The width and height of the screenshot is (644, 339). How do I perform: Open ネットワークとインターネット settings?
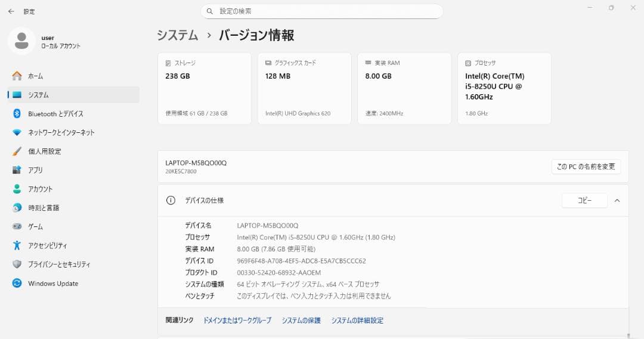pos(73,133)
